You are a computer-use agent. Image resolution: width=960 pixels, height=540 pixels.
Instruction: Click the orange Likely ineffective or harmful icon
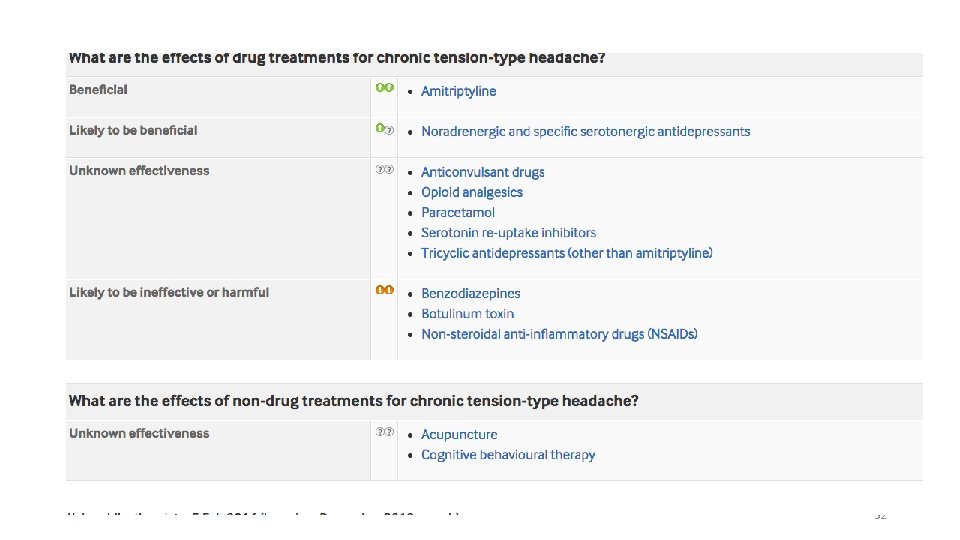(x=384, y=291)
